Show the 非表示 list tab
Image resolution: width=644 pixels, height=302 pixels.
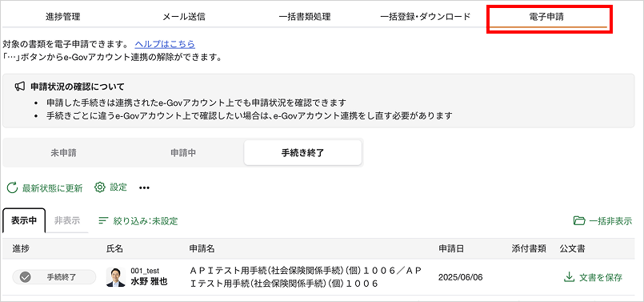click(x=67, y=220)
